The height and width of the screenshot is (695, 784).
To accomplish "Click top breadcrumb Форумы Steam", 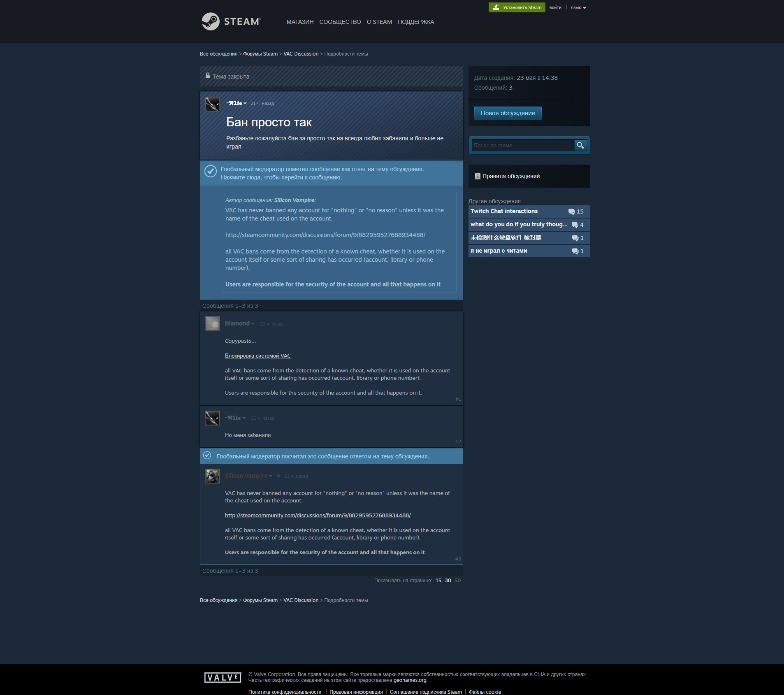I will point(260,54).
